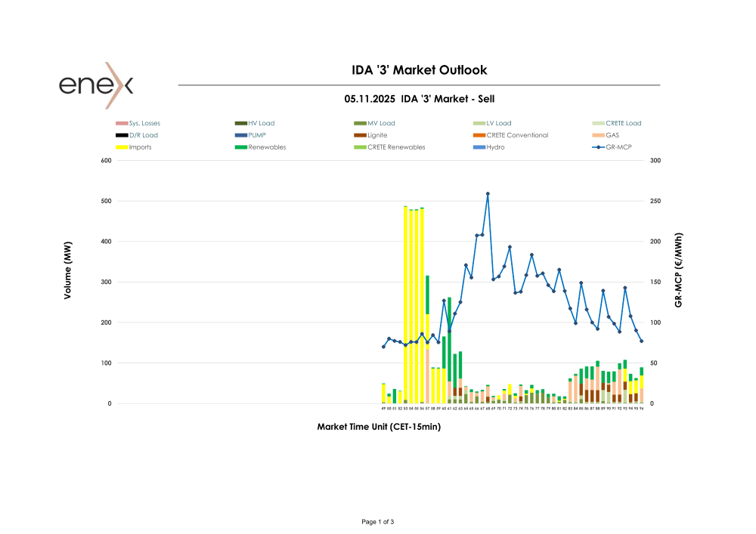Click the Market Time Unit axis title
The width and height of the screenshot is (756, 534).
(x=379, y=427)
